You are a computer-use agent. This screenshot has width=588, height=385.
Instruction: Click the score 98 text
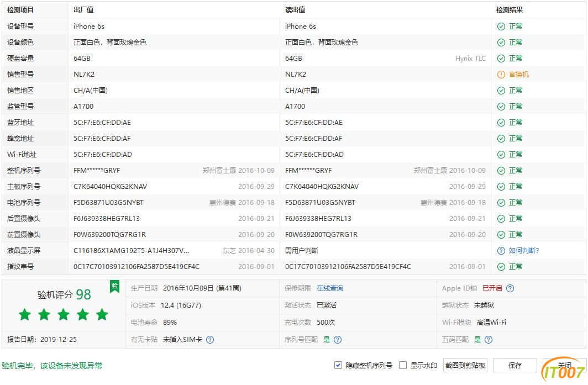83,294
